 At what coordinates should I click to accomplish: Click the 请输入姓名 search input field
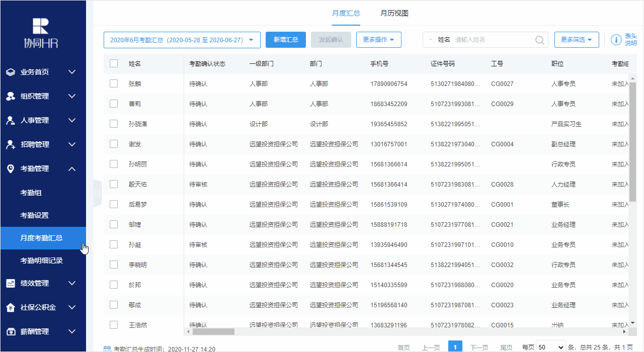tap(493, 40)
